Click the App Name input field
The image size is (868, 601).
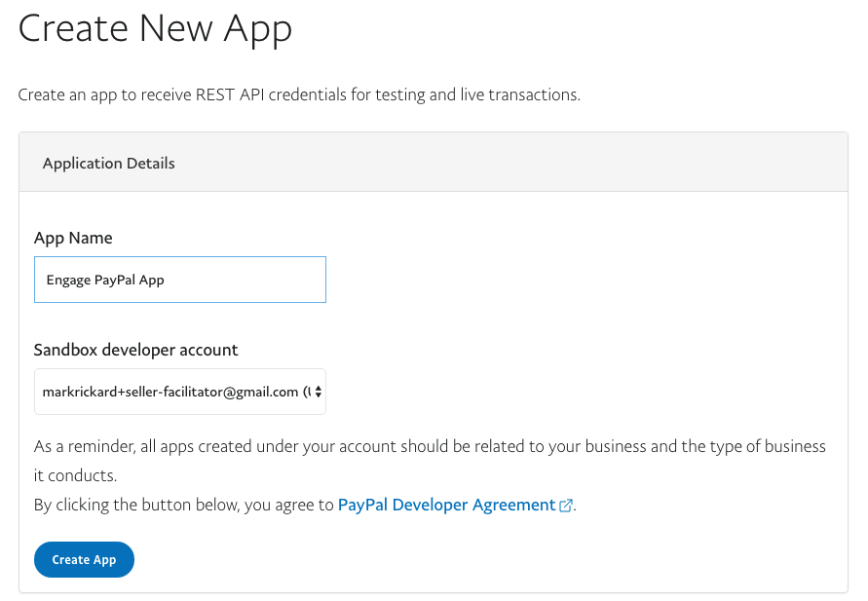pyautogui.click(x=180, y=280)
